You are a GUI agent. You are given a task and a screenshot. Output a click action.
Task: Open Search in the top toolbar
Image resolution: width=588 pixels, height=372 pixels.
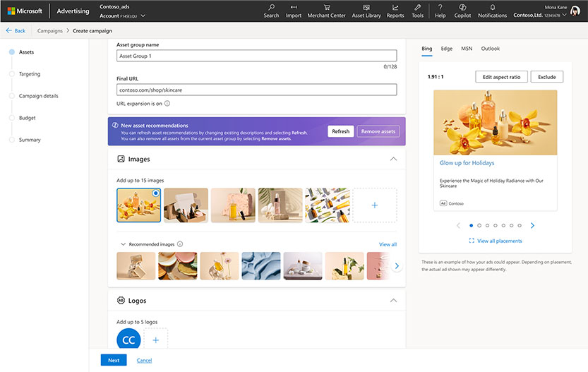click(x=271, y=11)
